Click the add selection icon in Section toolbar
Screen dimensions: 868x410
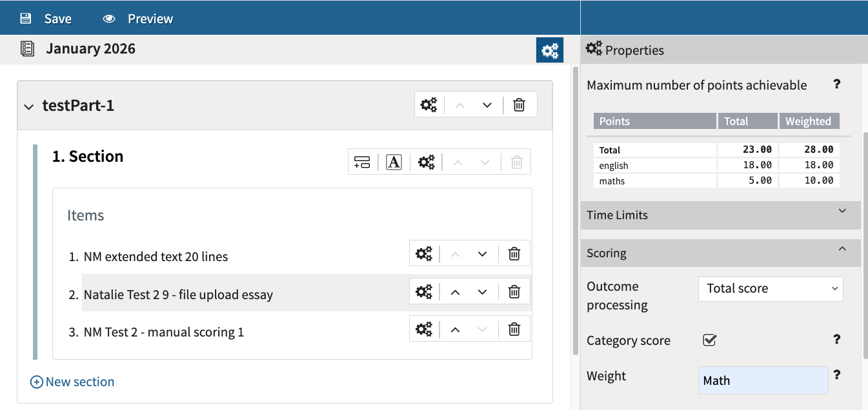362,162
